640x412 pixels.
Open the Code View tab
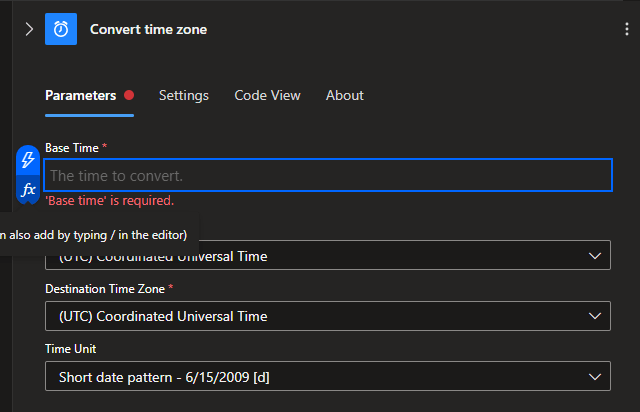click(x=267, y=95)
